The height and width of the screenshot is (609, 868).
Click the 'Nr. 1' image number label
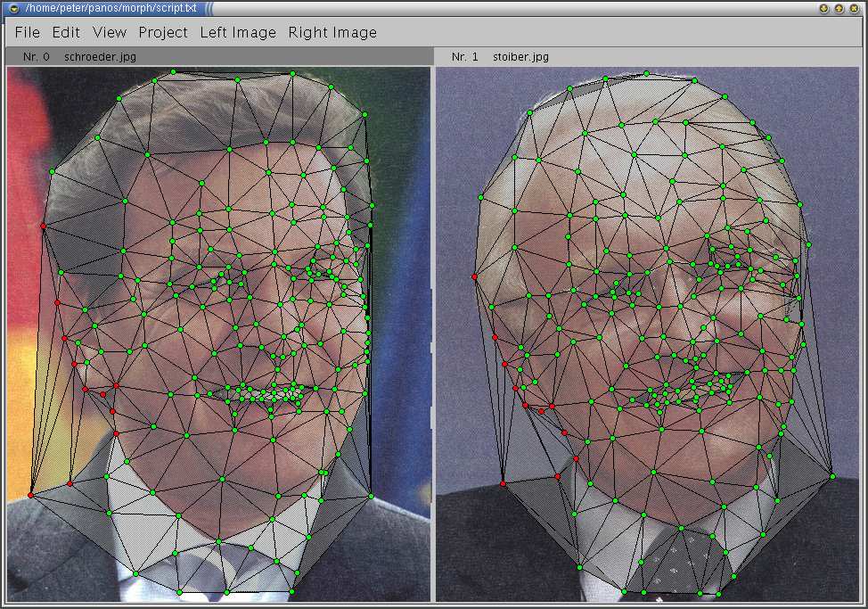click(464, 56)
